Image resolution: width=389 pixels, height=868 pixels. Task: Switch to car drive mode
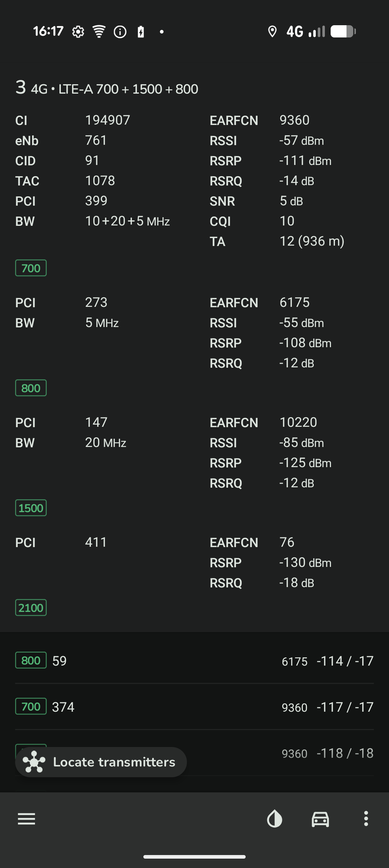tap(320, 819)
